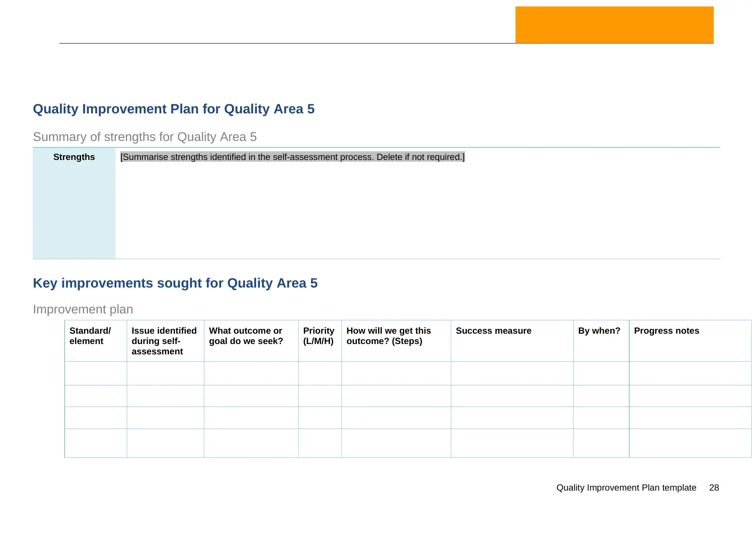The image size is (756, 535).
Task: Click footer text 'Quality Improvement Plan template'
Action: 626,488
